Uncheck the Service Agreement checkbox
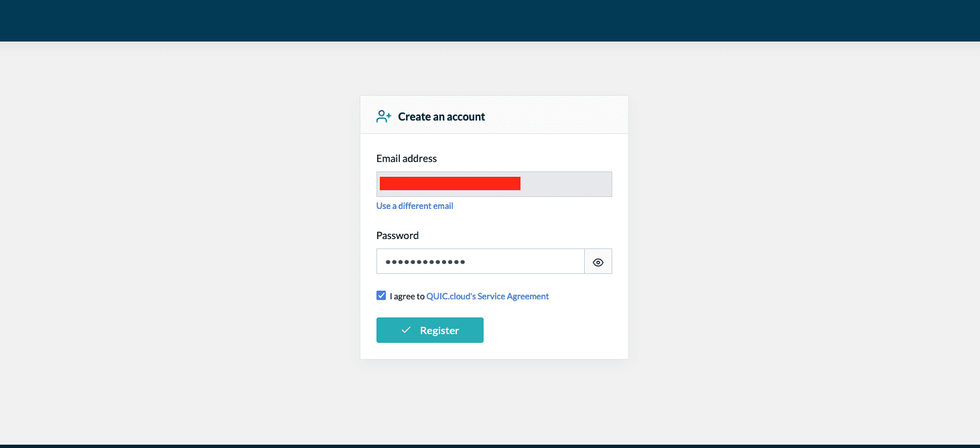The image size is (980, 448). (x=381, y=295)
